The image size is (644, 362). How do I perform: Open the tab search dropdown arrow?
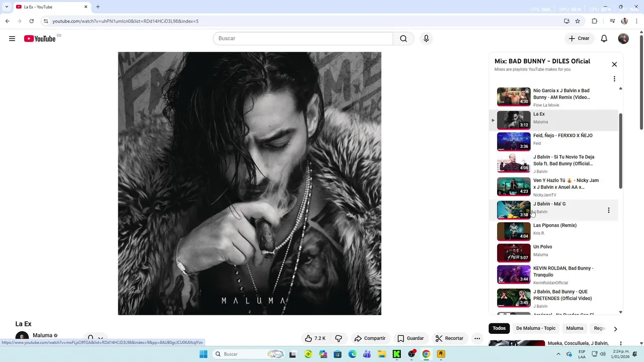point(7,7)
